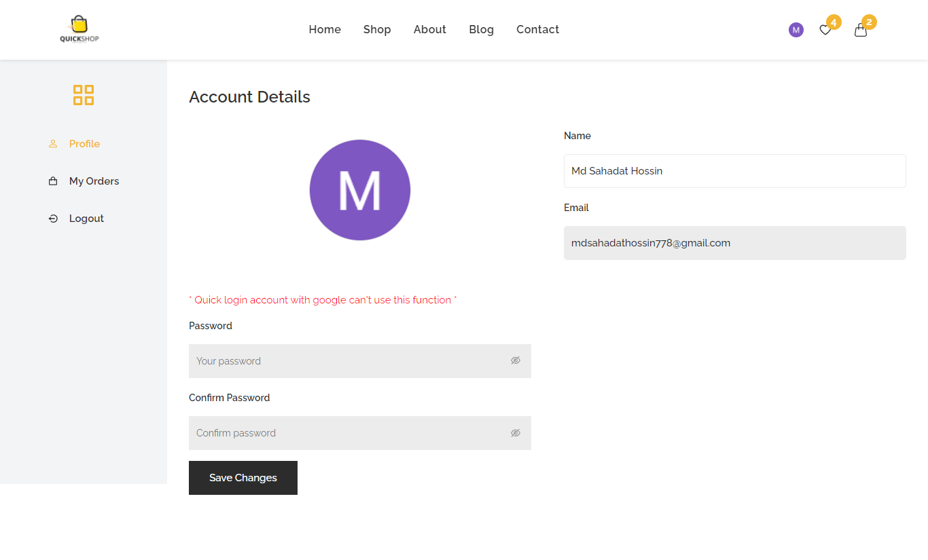928x560 pixels.
Task: Click the disabled Email field
Action: tap(735, 243)
